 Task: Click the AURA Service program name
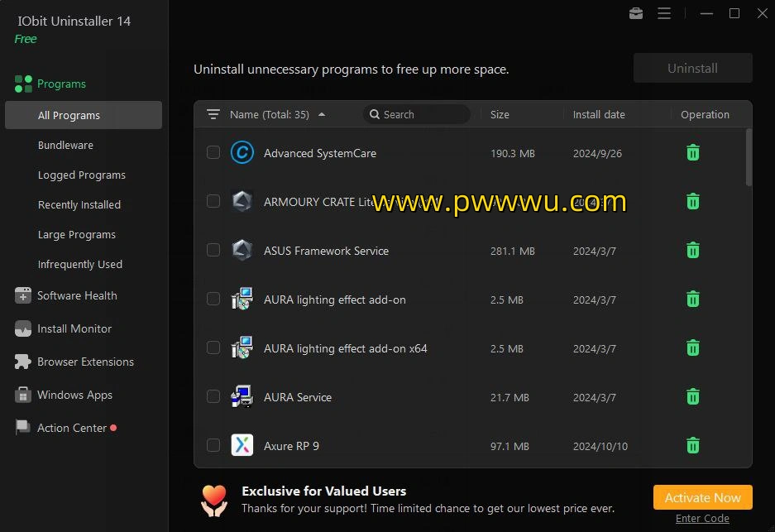coord(298,397)
